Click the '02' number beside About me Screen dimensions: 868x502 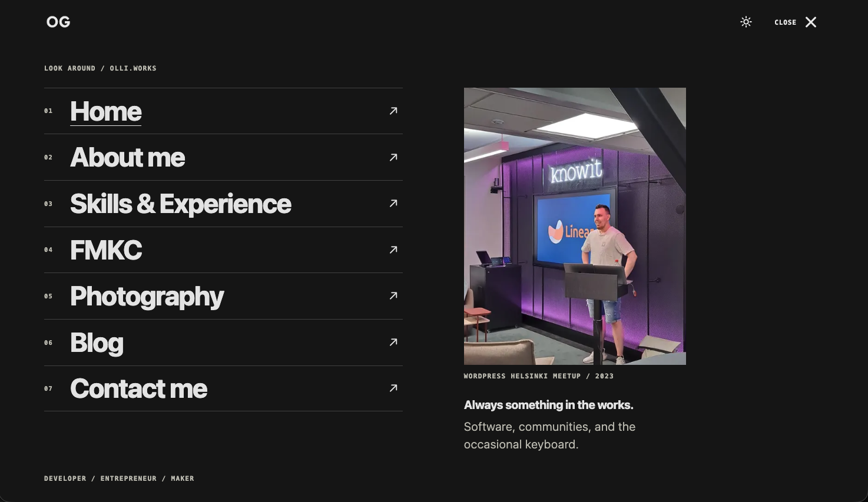[48, 157]
